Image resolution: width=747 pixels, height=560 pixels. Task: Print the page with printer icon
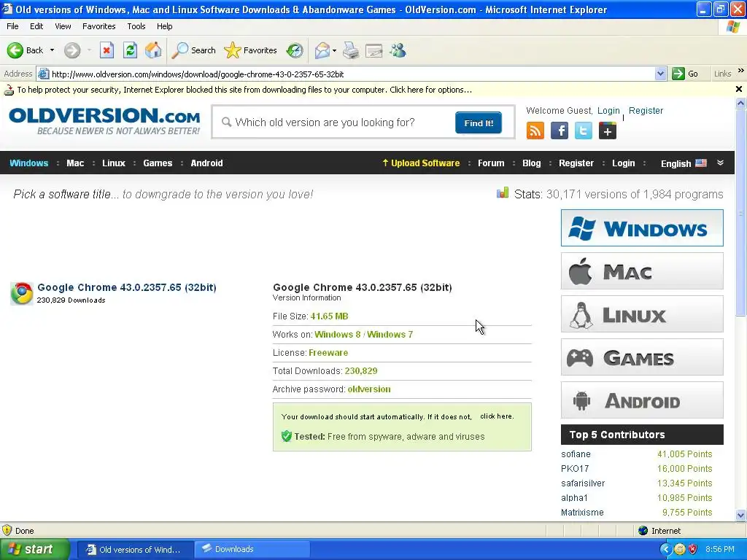tap(351, 50)
